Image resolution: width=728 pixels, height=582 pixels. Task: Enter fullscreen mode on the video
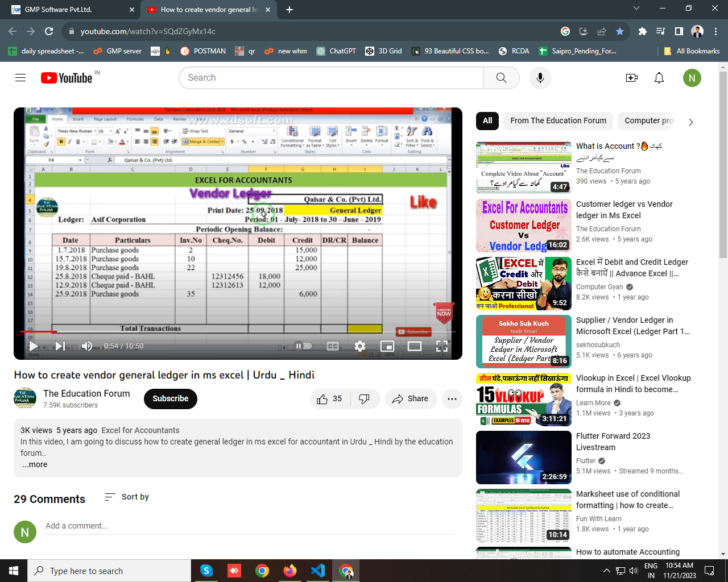click(441, 346)
